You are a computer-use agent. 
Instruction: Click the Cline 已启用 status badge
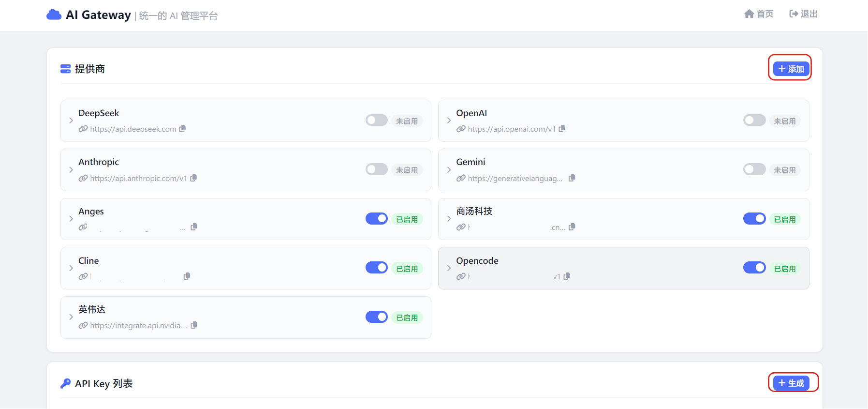[407, 269]
